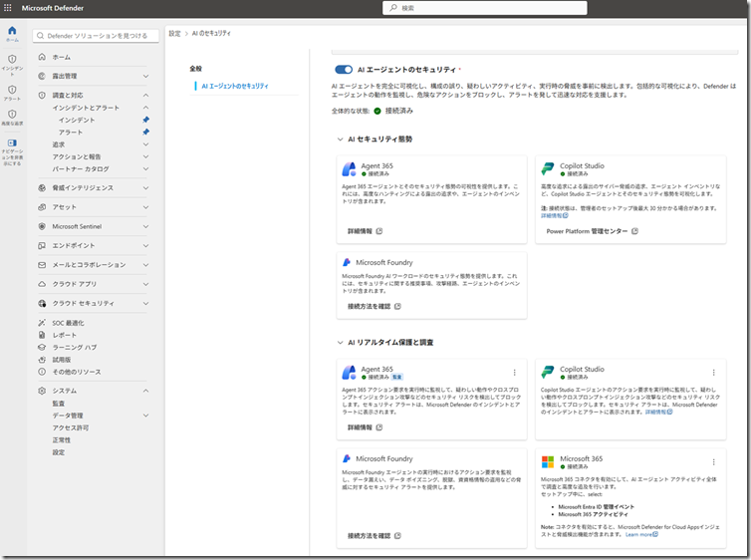Expand アセット menu chevron
This screenshot has width=751, height=560.
(x=145, y=207)
